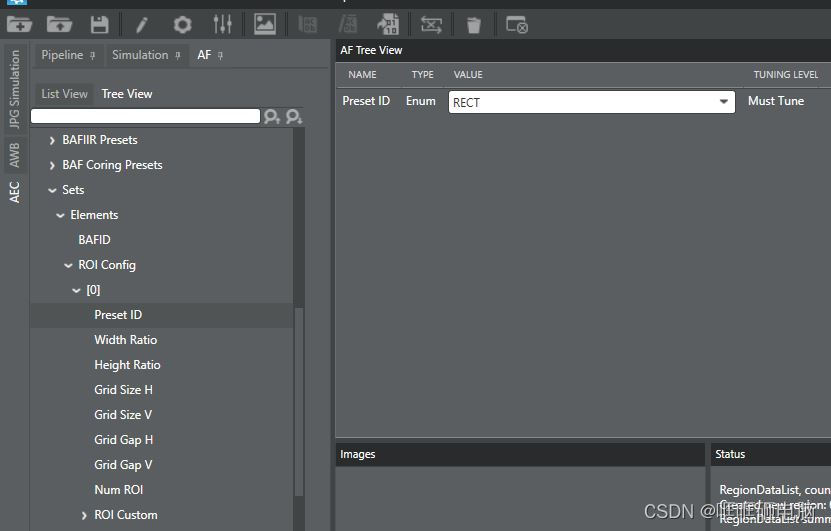Click the tuning sliders icon
831x531 pixels.
(222, 24)
